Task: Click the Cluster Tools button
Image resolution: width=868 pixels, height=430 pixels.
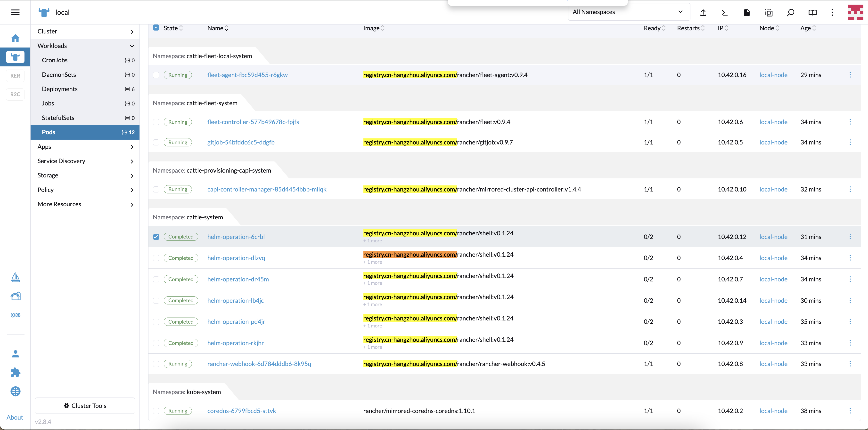Action: (85, 406)
